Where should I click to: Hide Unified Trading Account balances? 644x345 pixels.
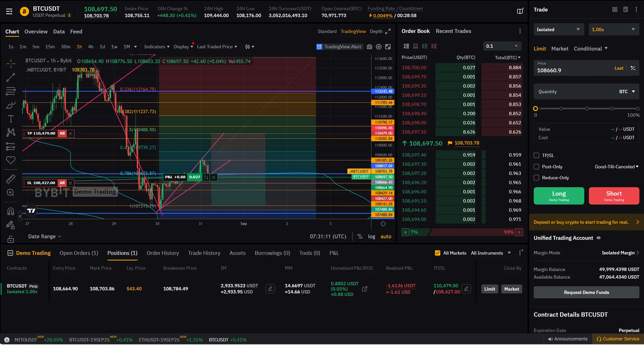[598, 238]
